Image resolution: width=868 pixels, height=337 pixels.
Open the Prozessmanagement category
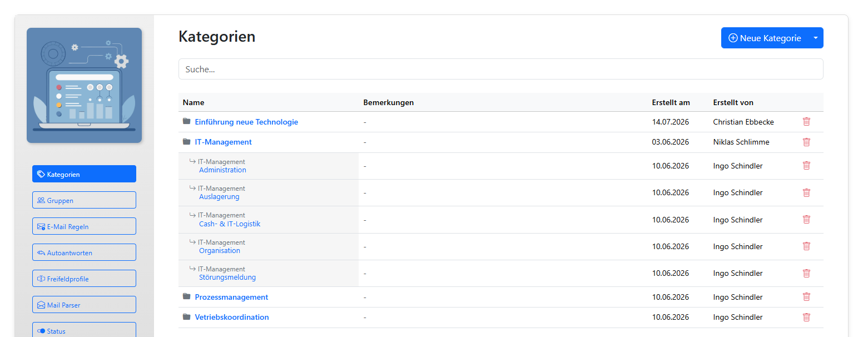231,297
